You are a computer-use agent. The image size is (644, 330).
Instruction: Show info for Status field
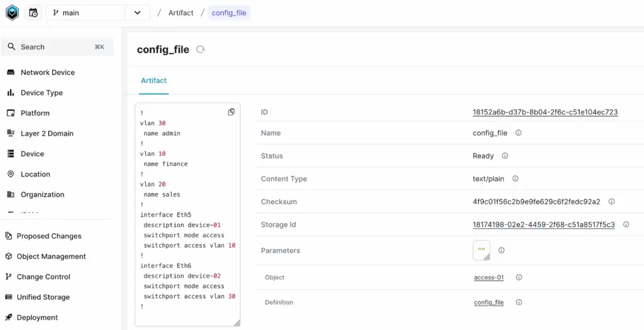click(505, 156)
